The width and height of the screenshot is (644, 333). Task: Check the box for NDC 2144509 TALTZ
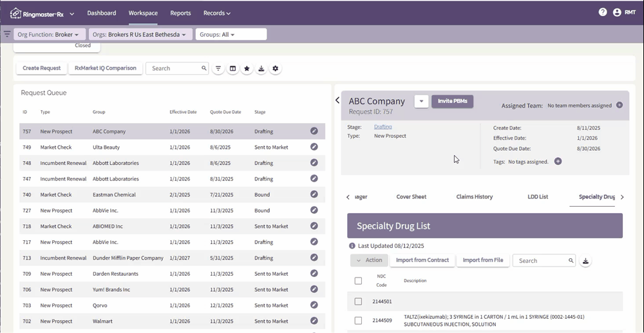358,320
